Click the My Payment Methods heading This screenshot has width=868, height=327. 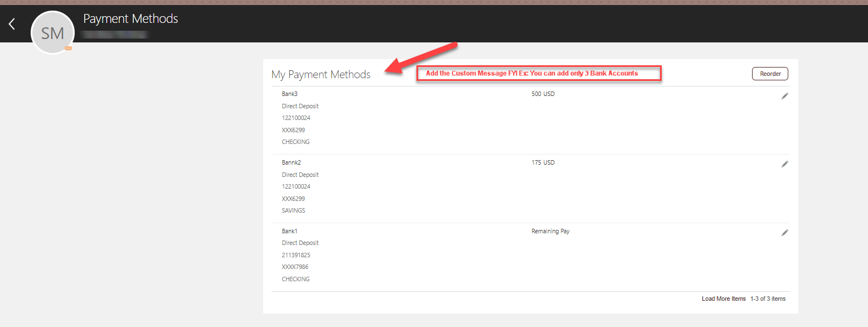(321, 74)
